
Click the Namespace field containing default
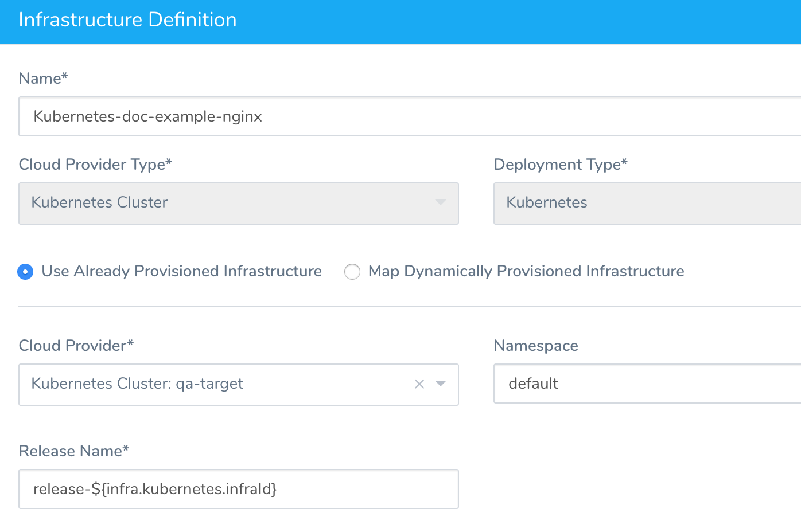[x=647, y=384]
